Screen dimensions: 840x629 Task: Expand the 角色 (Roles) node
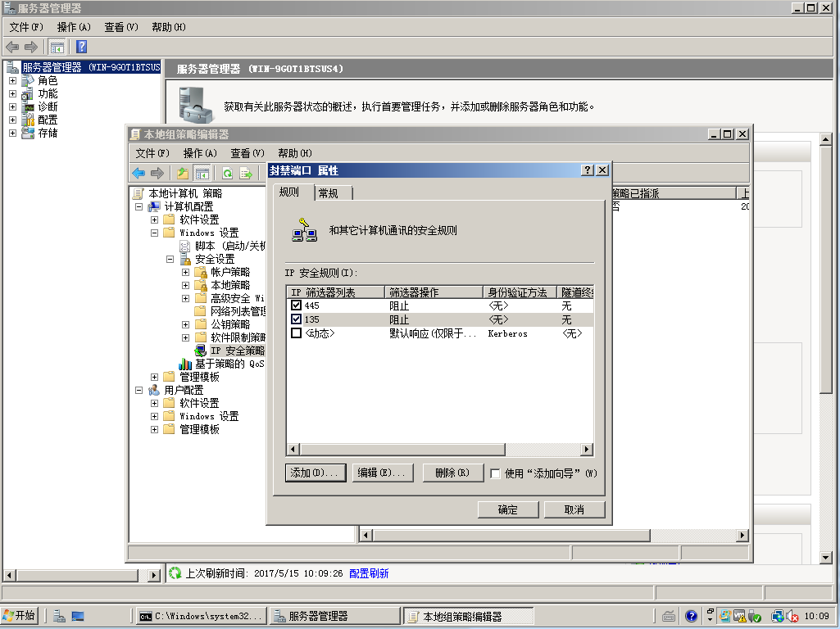(x=12, y=80)
